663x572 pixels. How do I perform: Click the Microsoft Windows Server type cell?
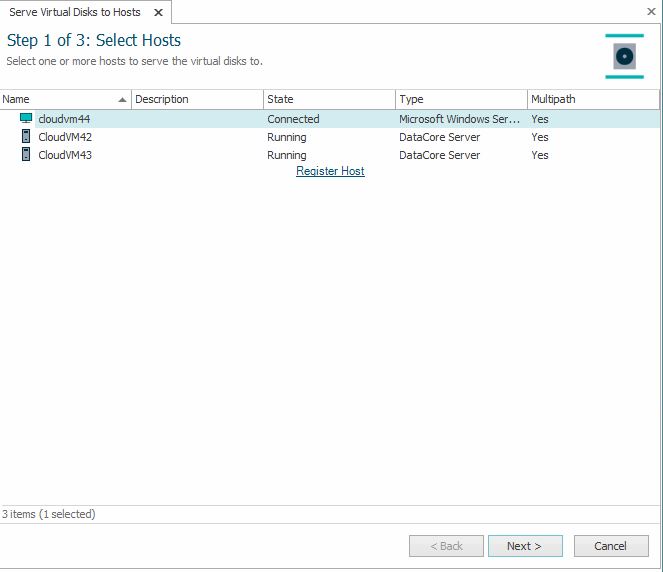coord(460,119)
